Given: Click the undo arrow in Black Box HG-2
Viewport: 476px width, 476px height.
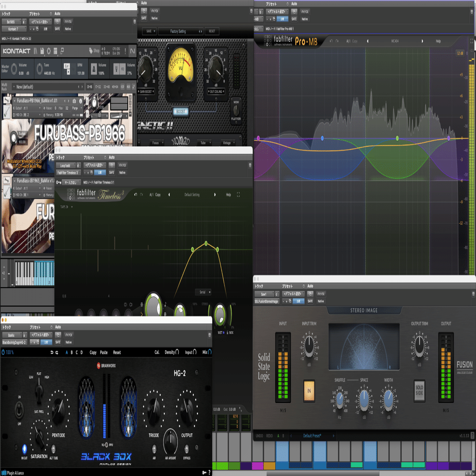Looking at the screenshot, I should pyautogui.click(x=52, y=352).
